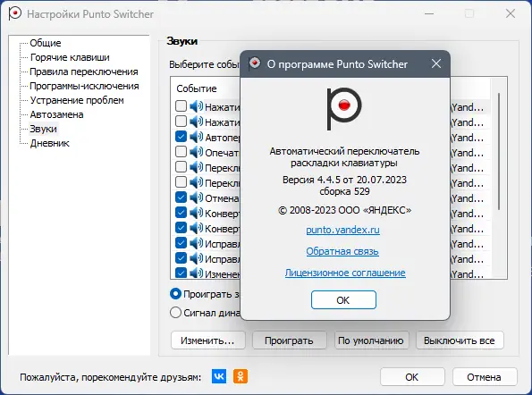This screenshot has height=395, width=532.
Task: Click the 'сборка 529' build text
Action: tap(344, 191)
